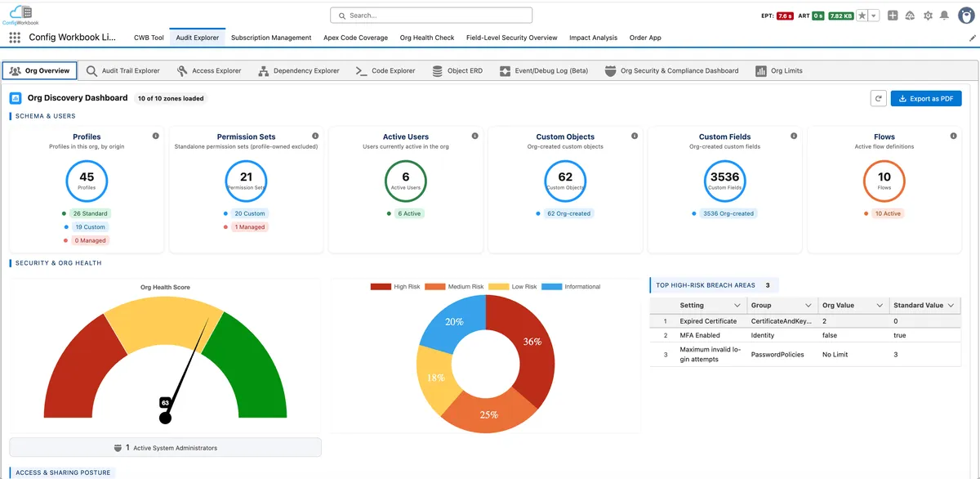Click the 7.6 s EPT badge
Viewport: 980px width, 479px height.
(x=785, y=16)
